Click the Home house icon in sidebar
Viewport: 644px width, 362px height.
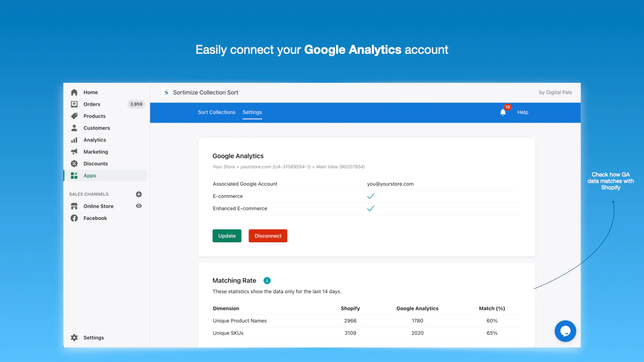(74, 92)
